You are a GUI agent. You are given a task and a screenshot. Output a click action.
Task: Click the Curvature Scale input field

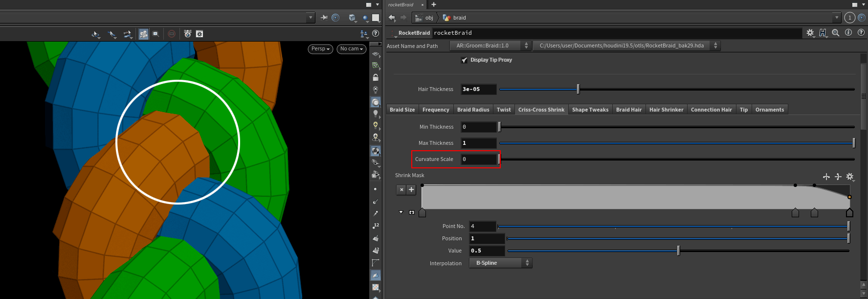tap(479, 159)
